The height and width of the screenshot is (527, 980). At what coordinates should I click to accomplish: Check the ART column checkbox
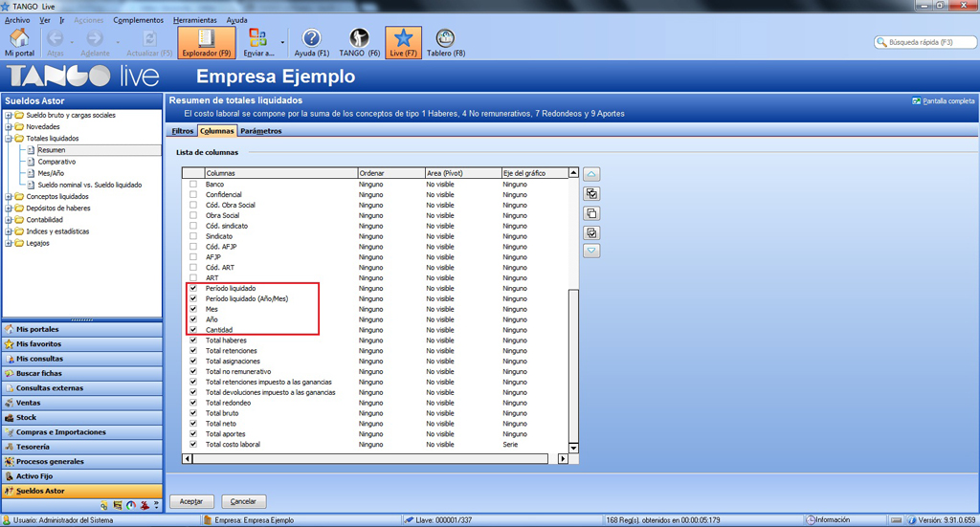coord(193,278)
